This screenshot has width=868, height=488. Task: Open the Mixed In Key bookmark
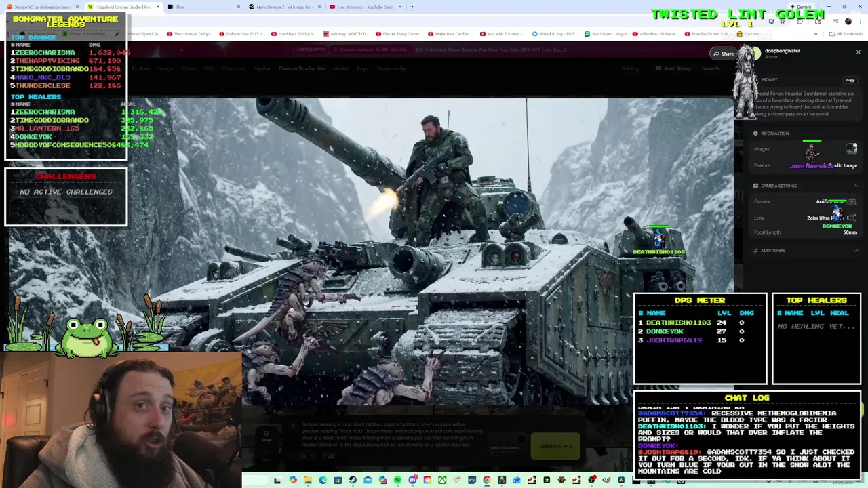pos(554,34)
